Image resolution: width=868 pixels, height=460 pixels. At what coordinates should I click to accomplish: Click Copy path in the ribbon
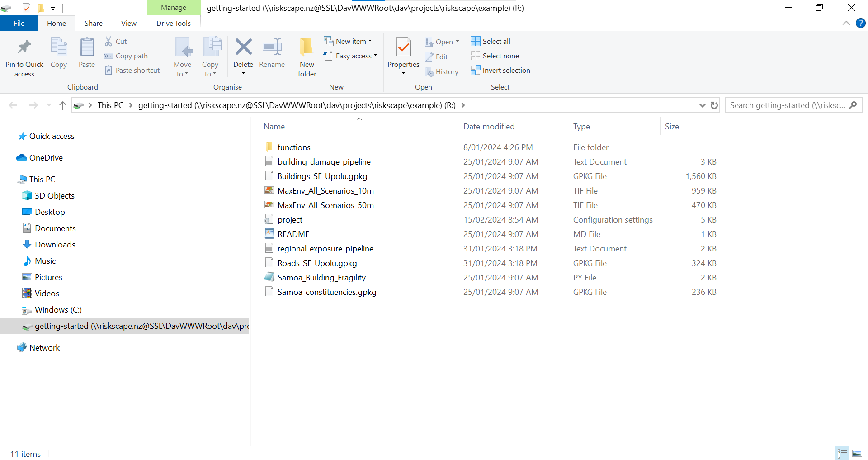click(126, 56)
